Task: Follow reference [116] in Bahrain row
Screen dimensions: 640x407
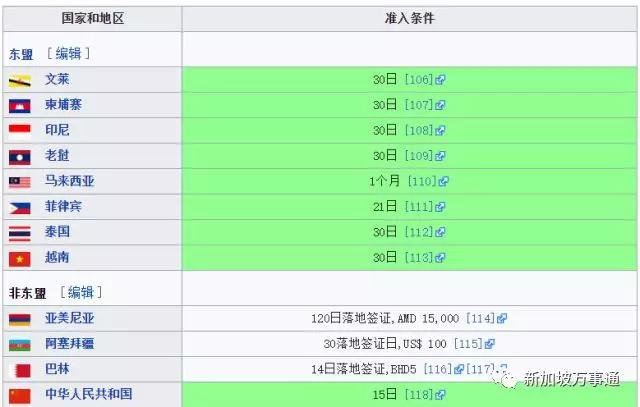Action: pos(438,369)
